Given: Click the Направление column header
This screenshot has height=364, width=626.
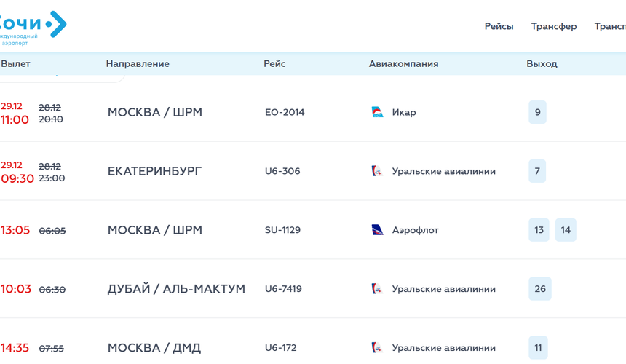Looking at the screenshot, I should pos(138,64).
